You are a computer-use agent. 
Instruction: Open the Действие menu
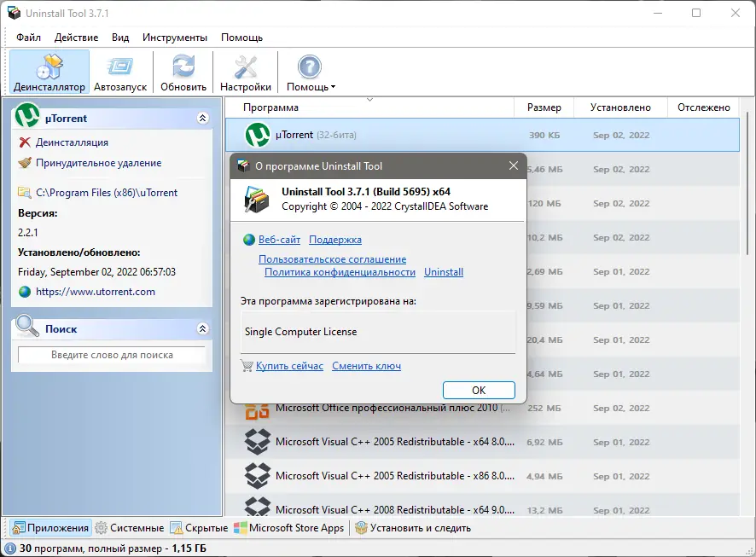click(x=76, y=38)
